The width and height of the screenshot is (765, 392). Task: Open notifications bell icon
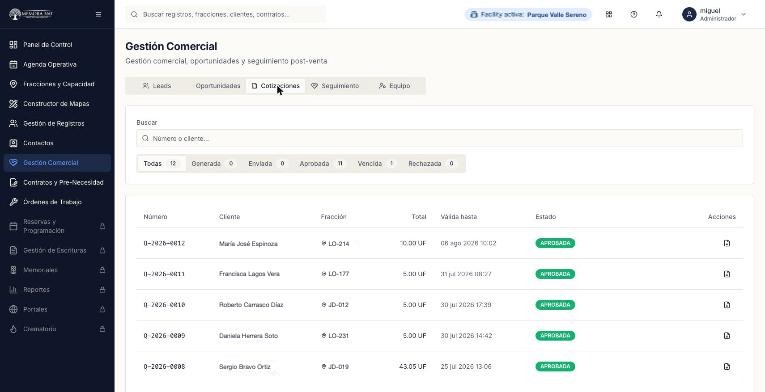click(x=659, y=15)
